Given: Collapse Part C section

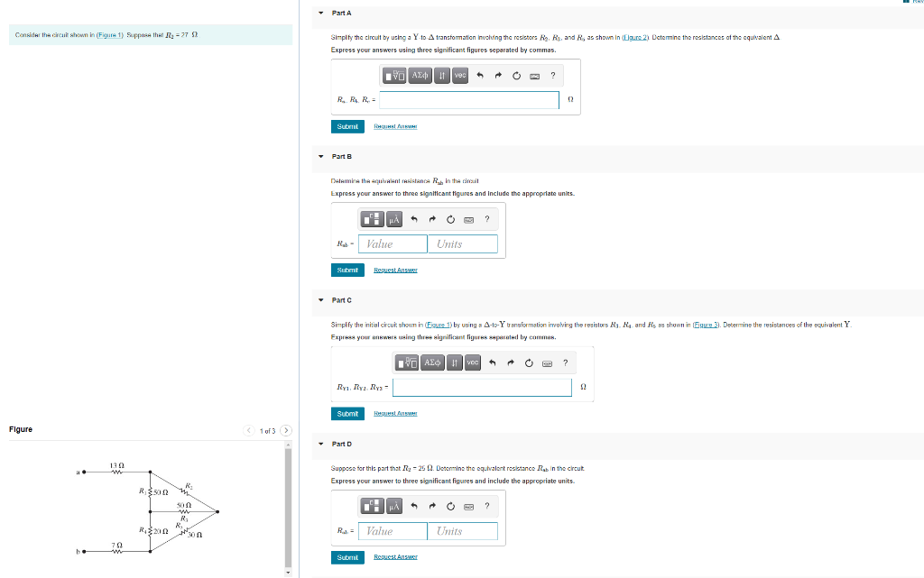Looking at the screenshot, I should (321, 300).
